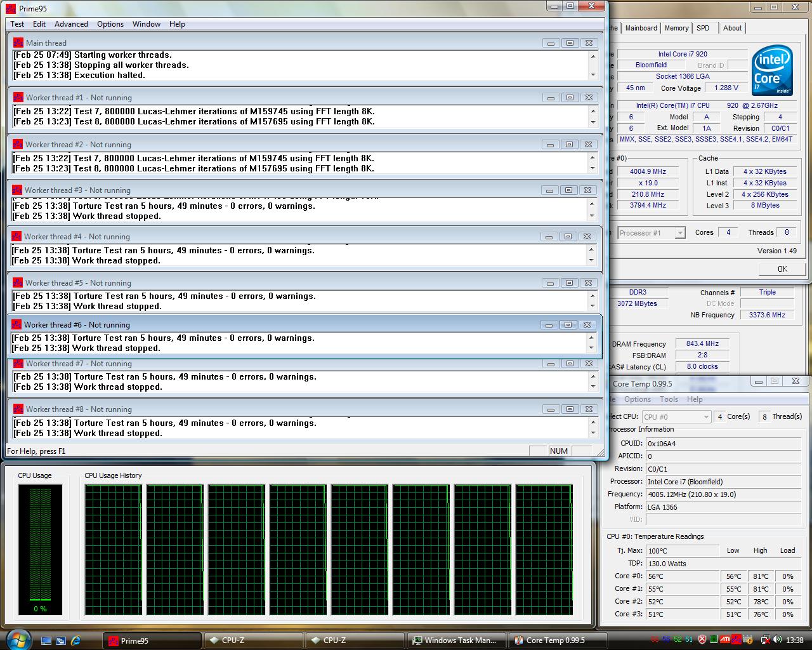This screenshot has height=650, width=812.
Task: Click the Core #0 temperature reading 56°C
Action: tap(683, 576)
